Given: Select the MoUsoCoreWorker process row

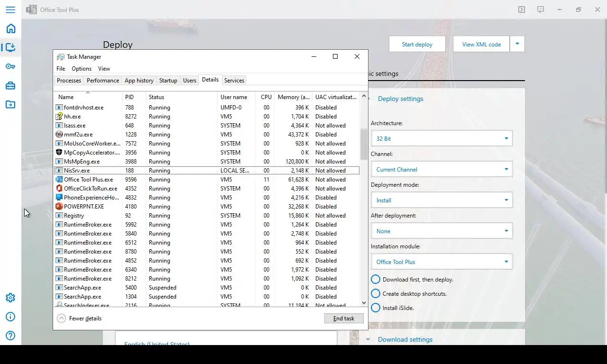Looking at the screenshot, I should pyautogui.click(x=207, y=143).
